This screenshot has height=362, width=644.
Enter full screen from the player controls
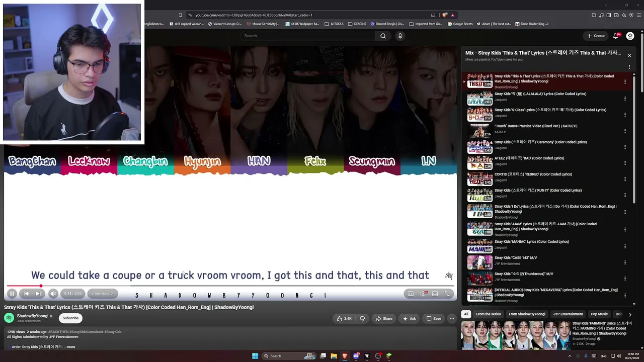(447, 294)
